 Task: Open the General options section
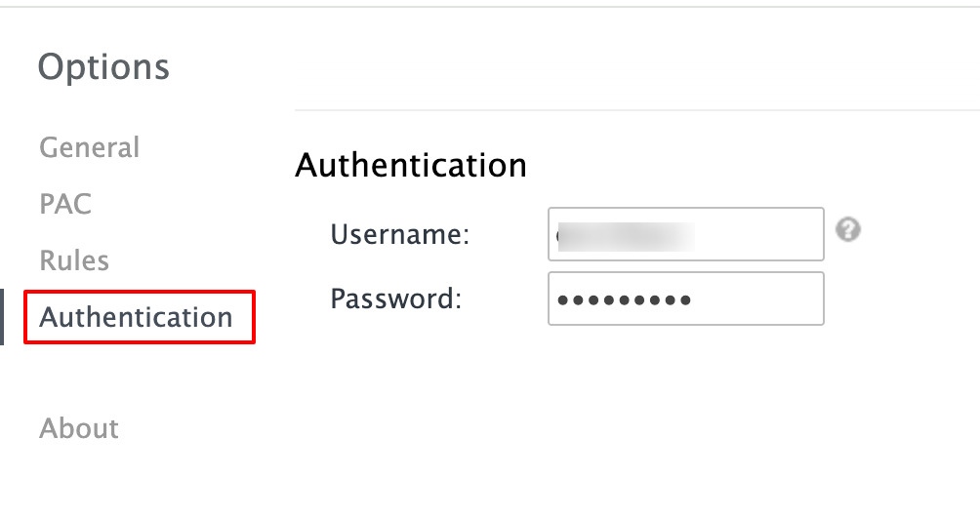click(90, 148)
